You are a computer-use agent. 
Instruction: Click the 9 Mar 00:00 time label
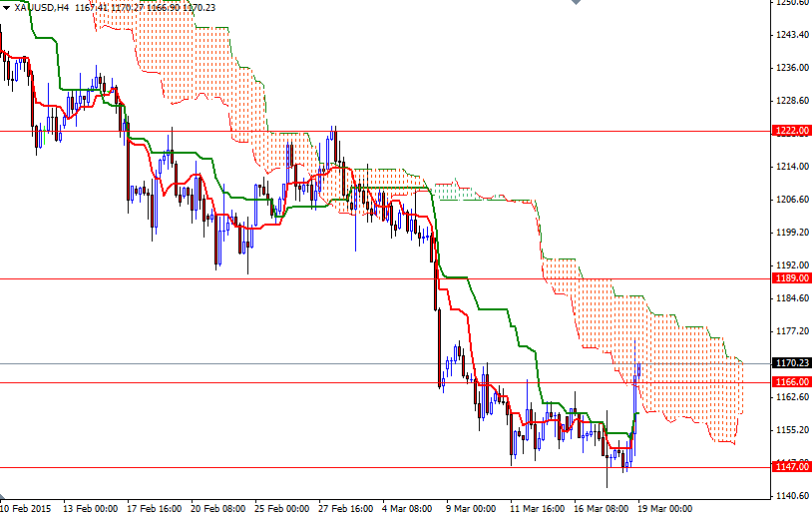click(x=471, y=509)
